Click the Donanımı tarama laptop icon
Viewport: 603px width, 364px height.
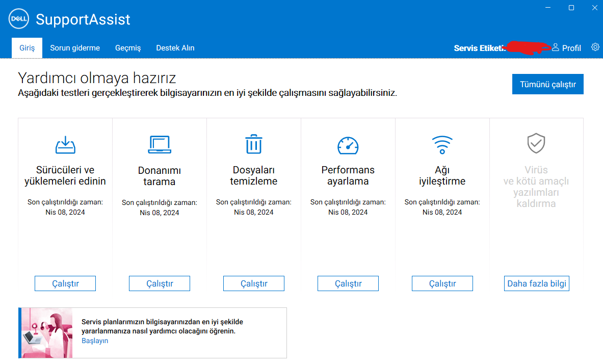pyautogui.click(x=159, y=144)
